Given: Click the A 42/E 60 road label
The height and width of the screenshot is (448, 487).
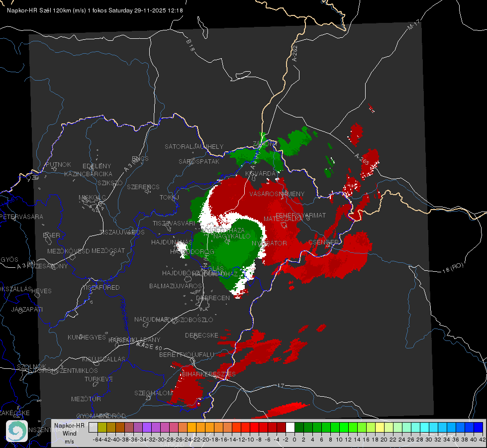Looking at the screenshot, I should pyautogui.click(x=149, y=346).
